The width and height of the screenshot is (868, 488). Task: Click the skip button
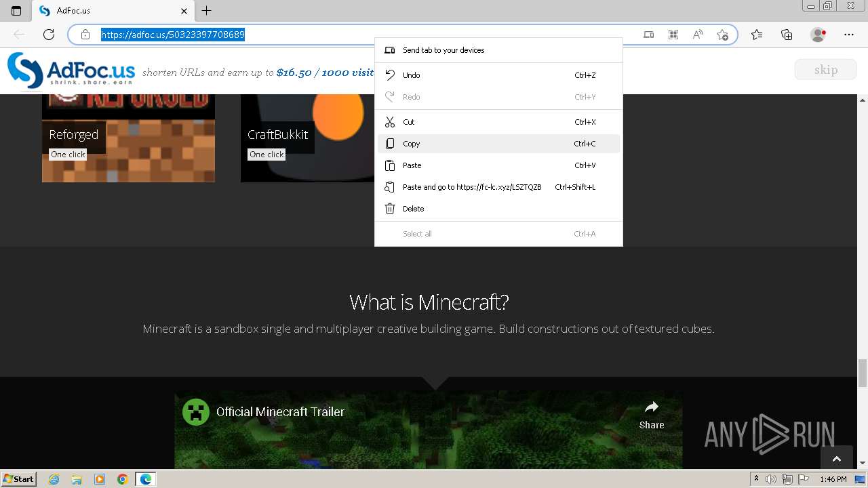pos(825,70)
